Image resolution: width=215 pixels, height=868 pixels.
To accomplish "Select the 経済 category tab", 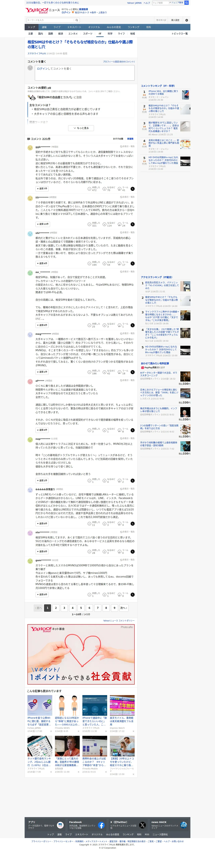I will tap(61, 34).
